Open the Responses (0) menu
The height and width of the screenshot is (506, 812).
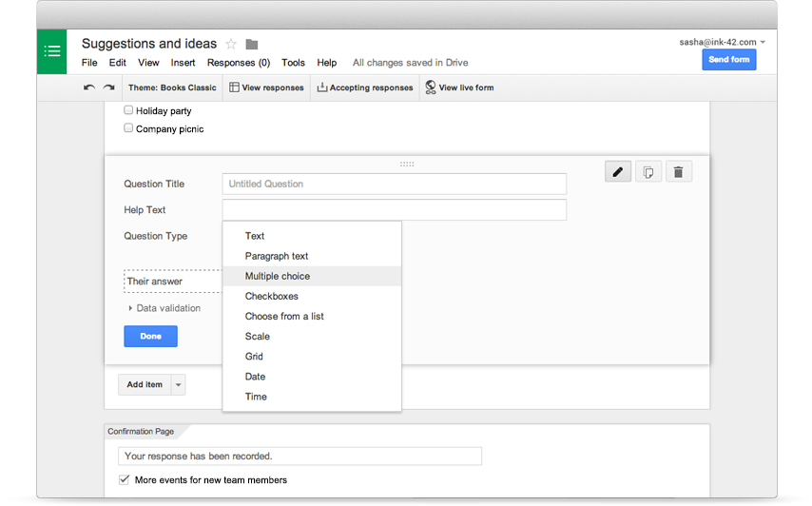pyautogui.click(x=239, y=63)
